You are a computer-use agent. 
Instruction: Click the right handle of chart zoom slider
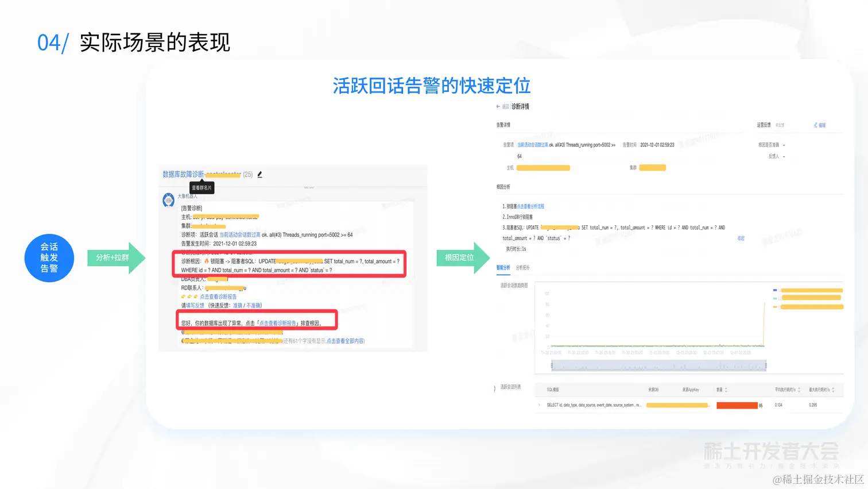coord(766,365)
